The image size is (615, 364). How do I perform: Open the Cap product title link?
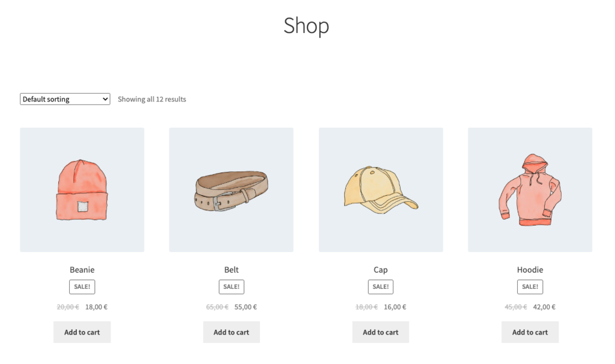pyautogui.click(x=380, y=270)
